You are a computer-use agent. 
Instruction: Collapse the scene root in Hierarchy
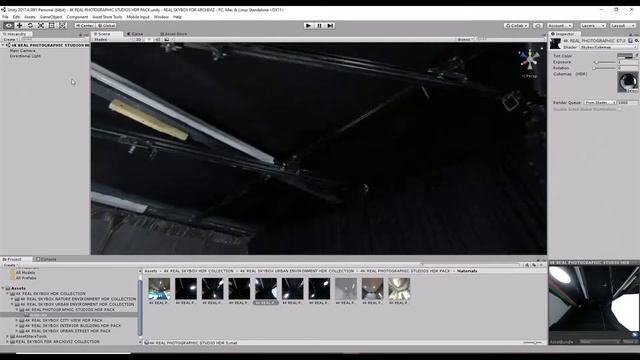[4, 45]
